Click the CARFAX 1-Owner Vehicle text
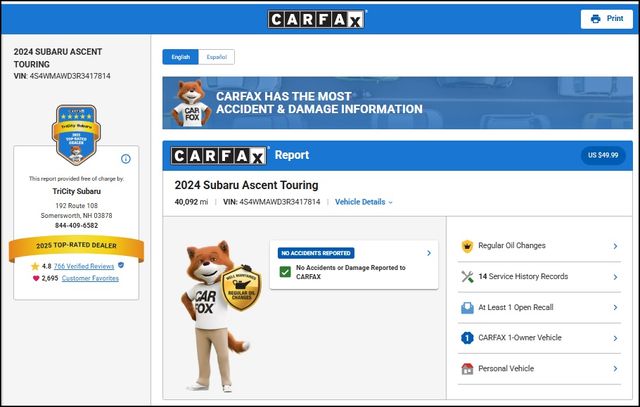 coord(520,338)
